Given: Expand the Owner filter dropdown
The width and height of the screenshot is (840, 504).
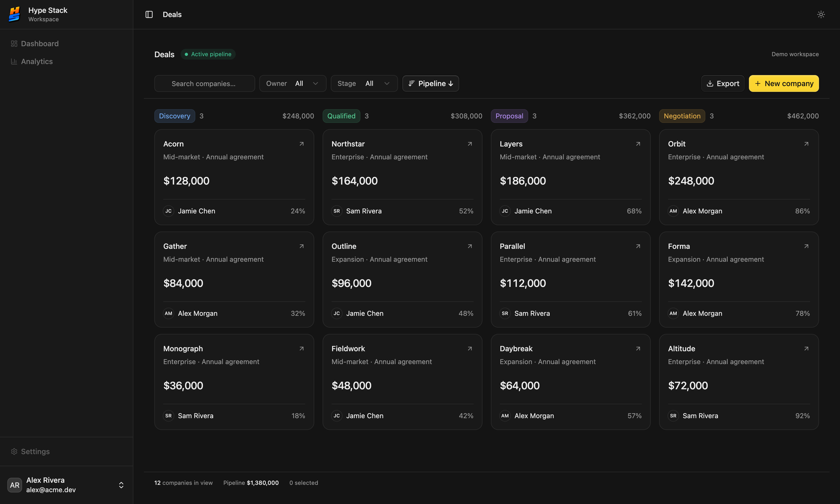Looking at the screenshot, I should (293, 83).
